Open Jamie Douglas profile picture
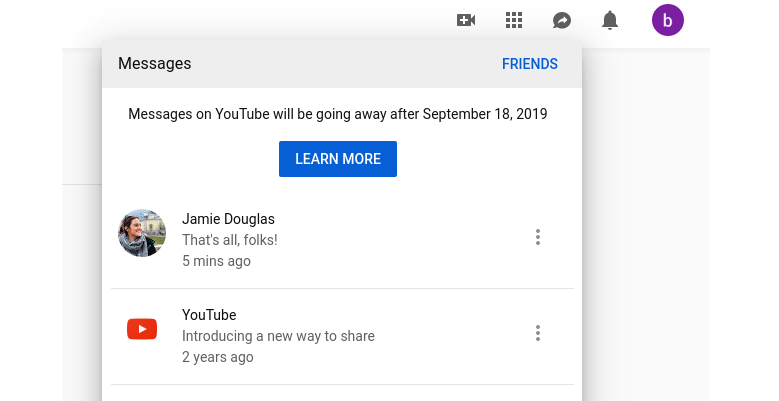779x401 pixels. (142, 233)
